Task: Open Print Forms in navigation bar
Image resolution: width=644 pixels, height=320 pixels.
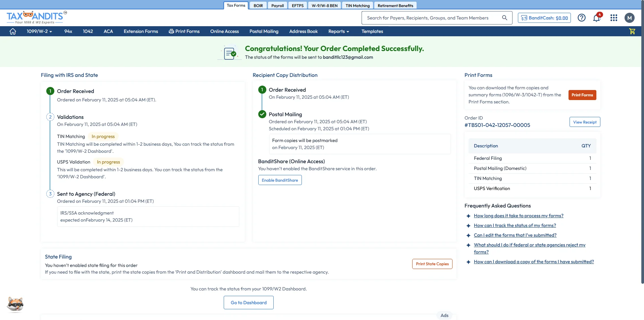Action: 184,31
